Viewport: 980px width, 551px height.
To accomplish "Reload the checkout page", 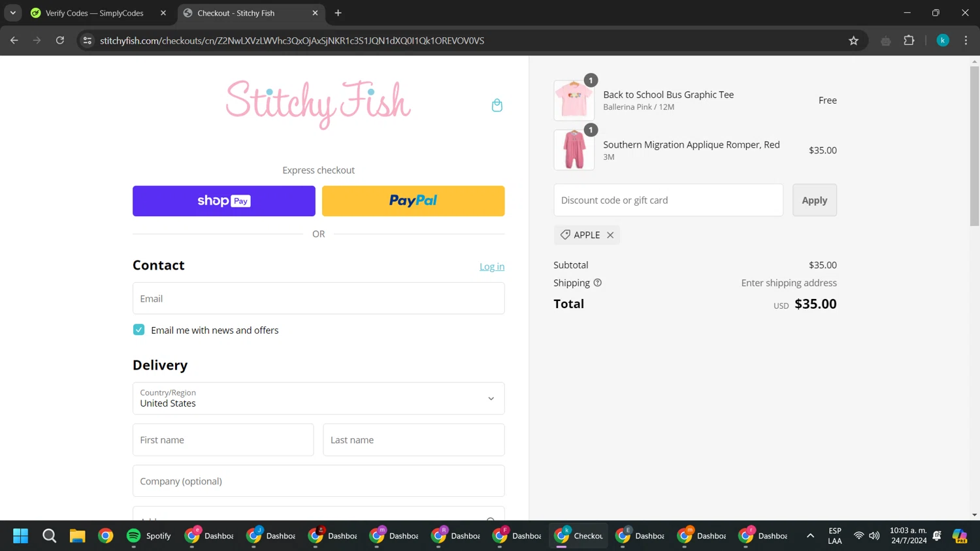I will 60,40.
